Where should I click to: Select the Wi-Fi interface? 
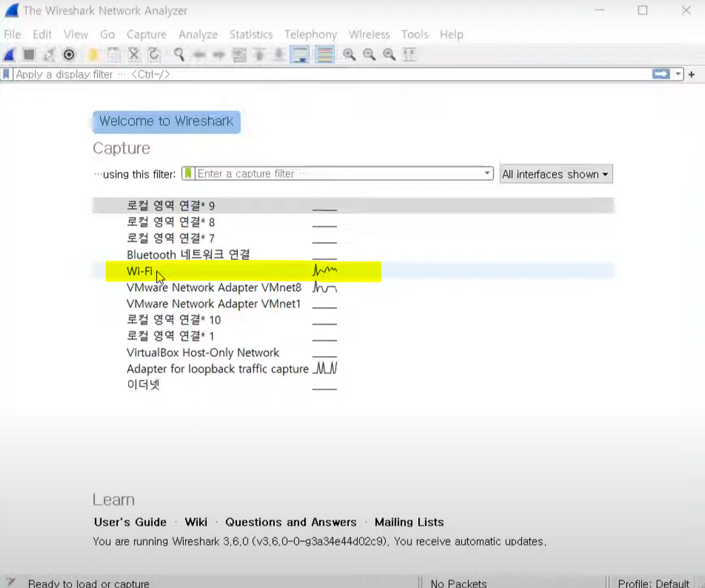[353, 271]
